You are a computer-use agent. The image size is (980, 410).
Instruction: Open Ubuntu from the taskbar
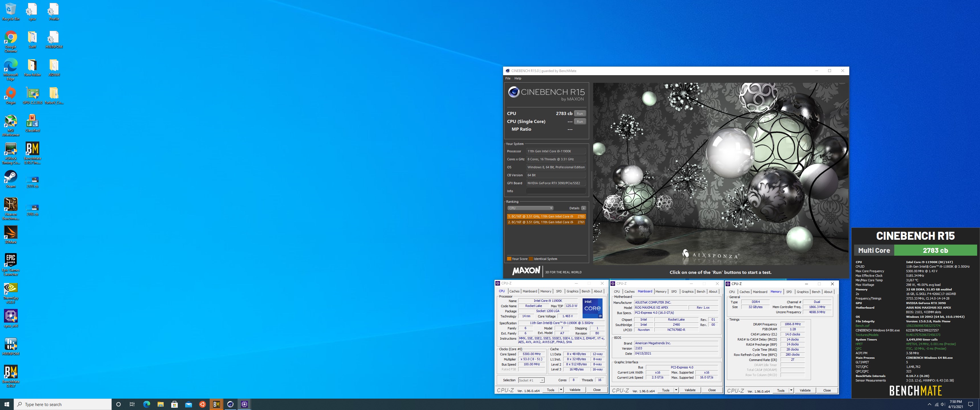pos(202,404)
